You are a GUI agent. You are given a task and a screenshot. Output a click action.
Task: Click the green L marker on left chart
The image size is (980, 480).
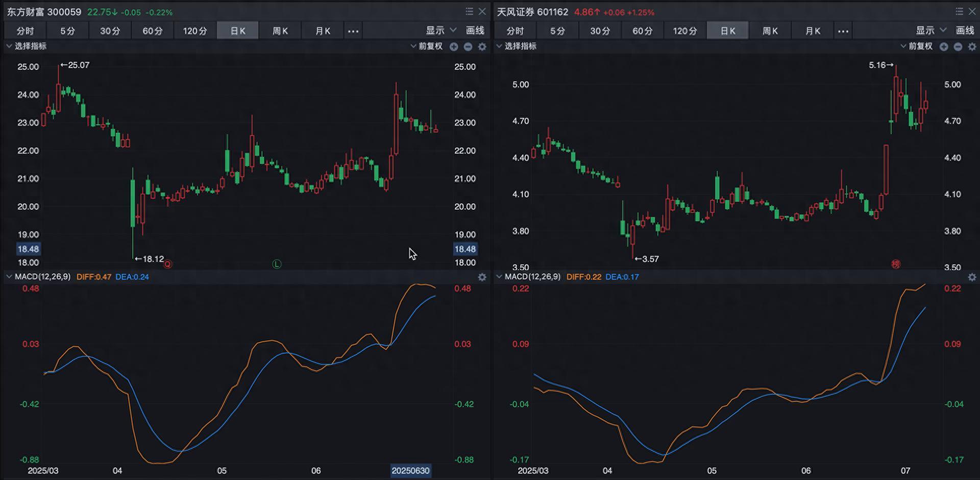click(x=277, y=264)
